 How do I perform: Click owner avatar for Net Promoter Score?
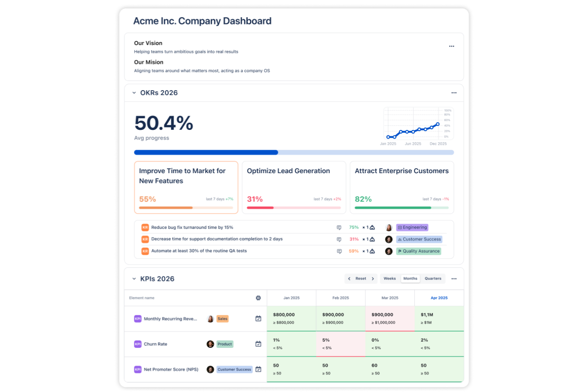pyautogui.click(x=211, y=369)
